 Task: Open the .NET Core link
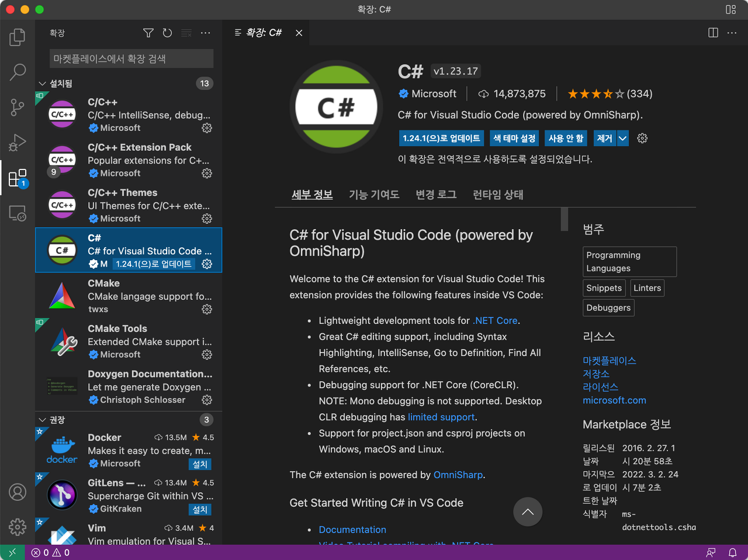(x=495, y=320)
